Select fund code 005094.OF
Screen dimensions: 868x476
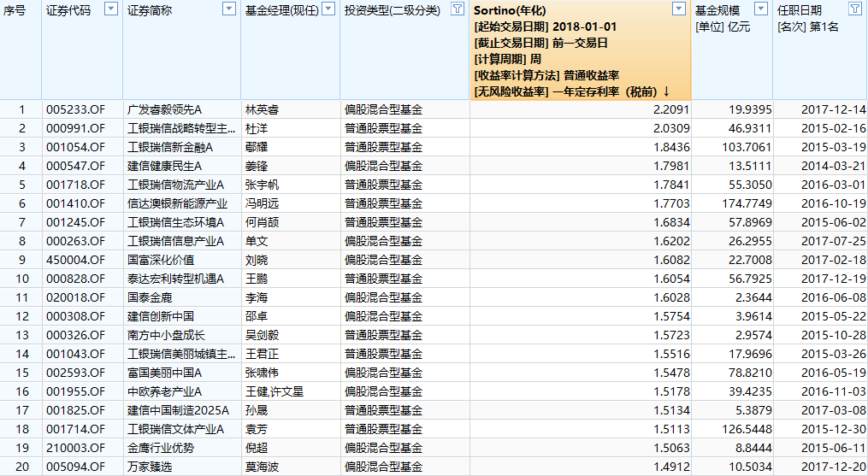click(75, 467)
